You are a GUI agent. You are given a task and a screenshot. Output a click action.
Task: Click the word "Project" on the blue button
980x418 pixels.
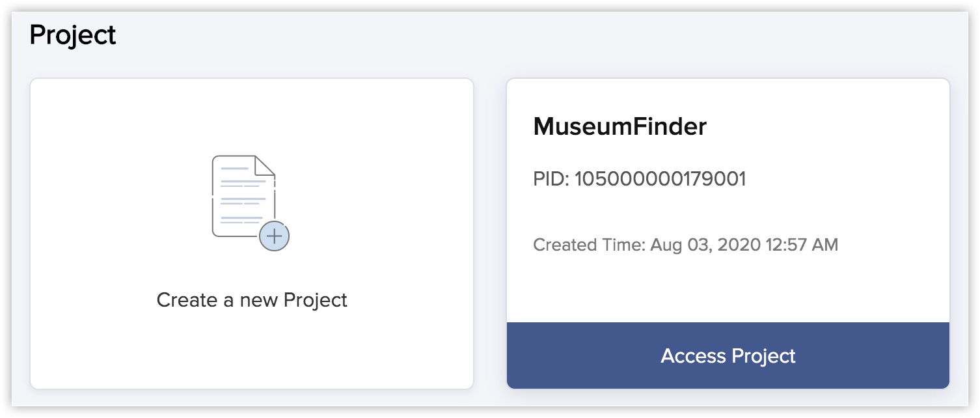[763, 356]
